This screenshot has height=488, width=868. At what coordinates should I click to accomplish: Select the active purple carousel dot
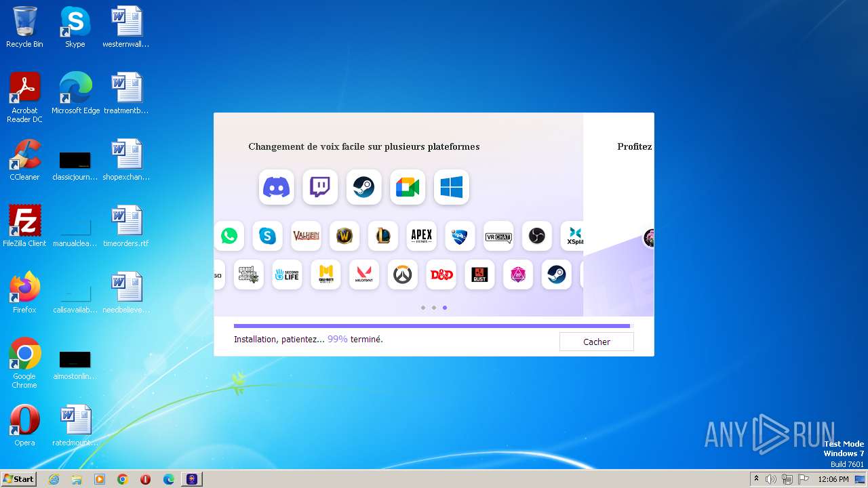445,308
